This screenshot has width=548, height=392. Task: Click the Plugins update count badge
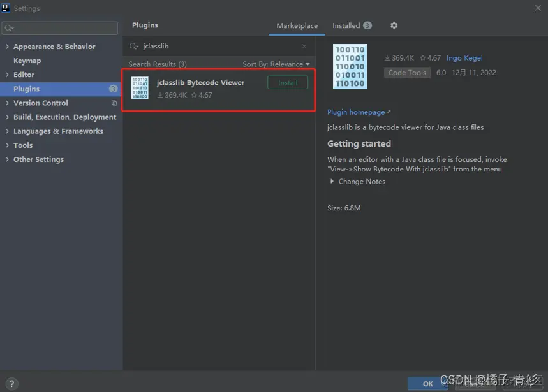pos(113,89)
